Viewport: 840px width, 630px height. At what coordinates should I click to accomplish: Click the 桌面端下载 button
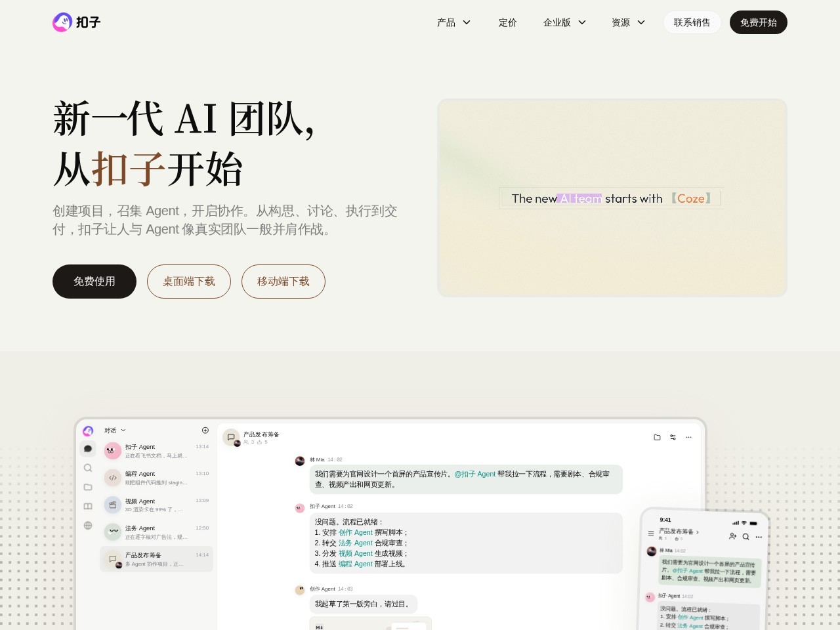[189, 282]
